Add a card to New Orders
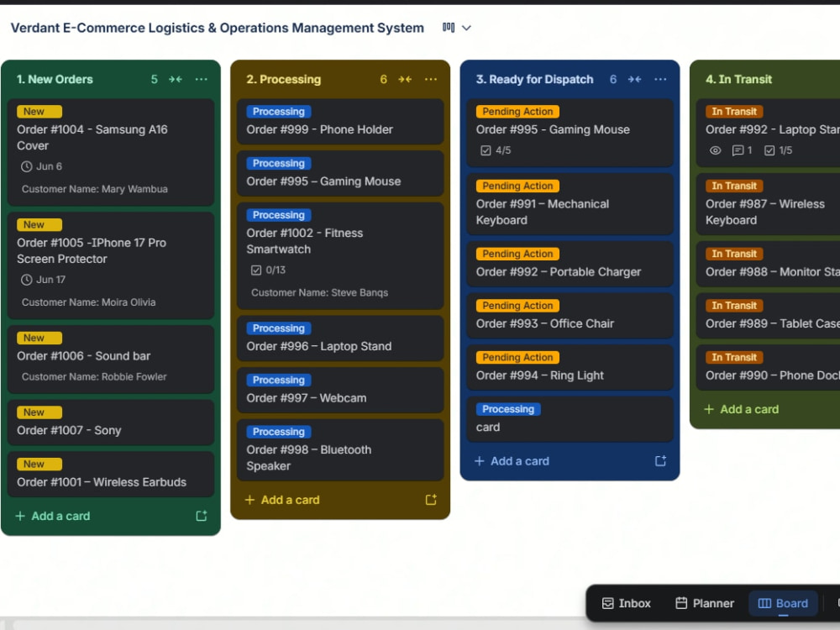Screen dimensions: 840x630 pyautogui.click(x=52, y=516)
